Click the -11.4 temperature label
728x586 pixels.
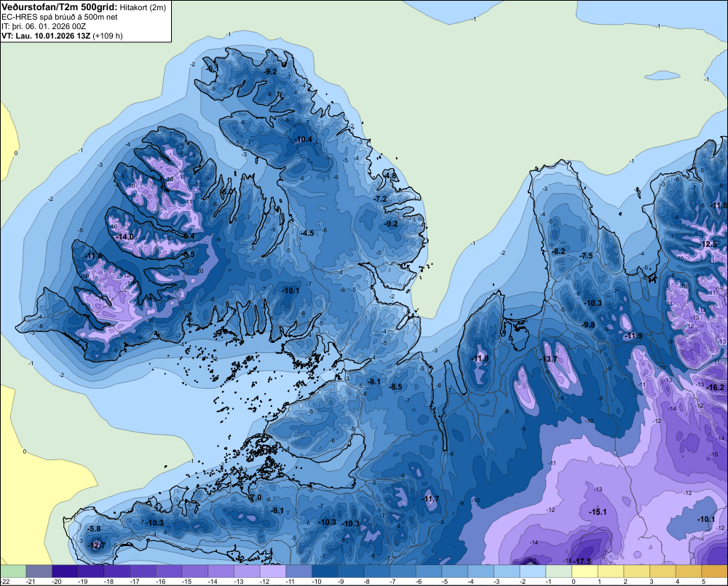coord(94,256)
